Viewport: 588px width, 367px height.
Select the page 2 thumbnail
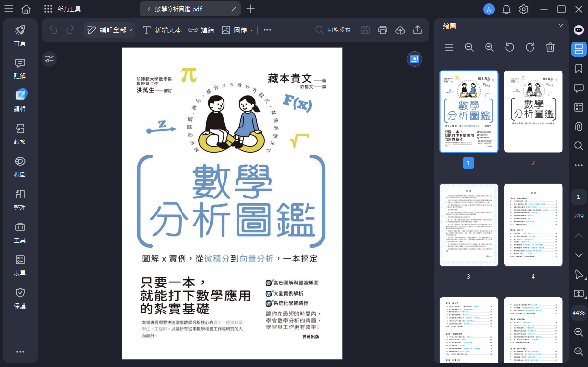(x=533, y=112)
